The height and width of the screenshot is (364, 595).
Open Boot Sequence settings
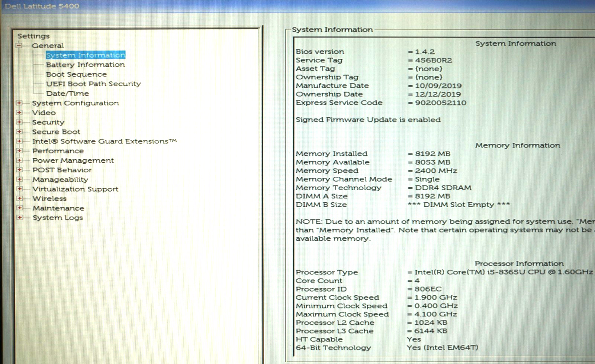point(76,74)
